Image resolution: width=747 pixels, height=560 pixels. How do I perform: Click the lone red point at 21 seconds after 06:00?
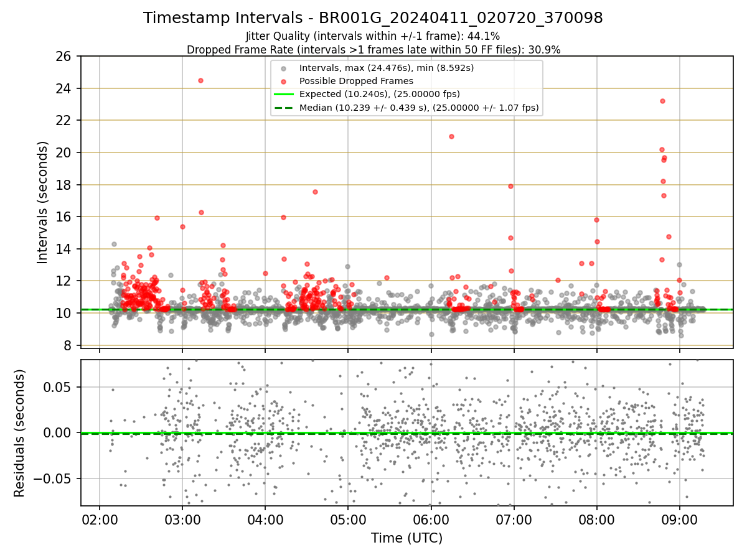pyautogui.click(x=451, y=136)
